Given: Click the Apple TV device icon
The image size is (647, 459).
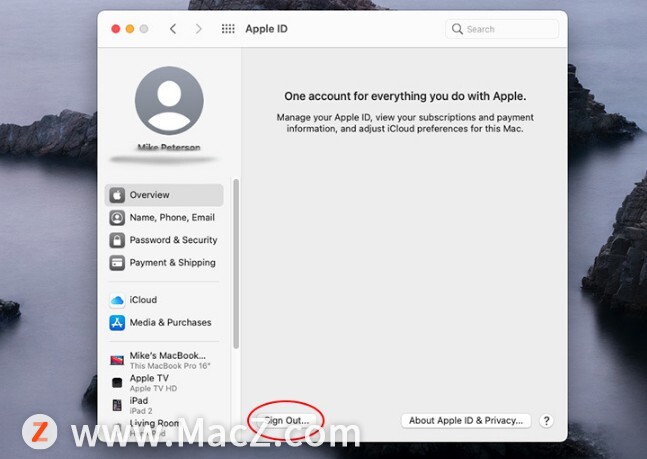Looking at the screenshot, I should pos(117,383).
